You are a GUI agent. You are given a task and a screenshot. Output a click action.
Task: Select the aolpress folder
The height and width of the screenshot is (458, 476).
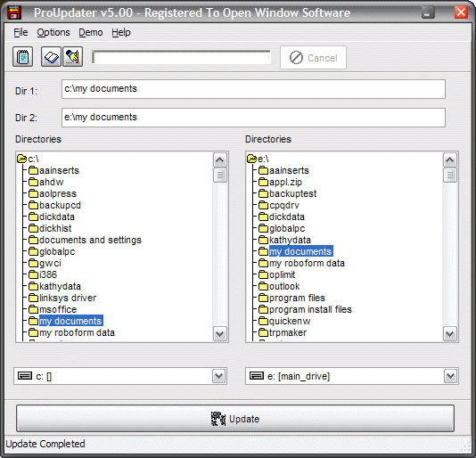tap(53, 193)
